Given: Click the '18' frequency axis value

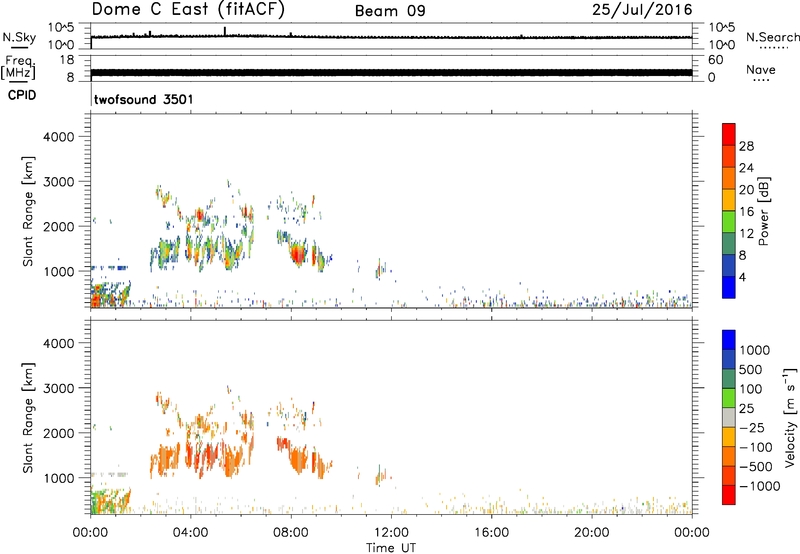Looking at the screenshot, I should point(67,60).
